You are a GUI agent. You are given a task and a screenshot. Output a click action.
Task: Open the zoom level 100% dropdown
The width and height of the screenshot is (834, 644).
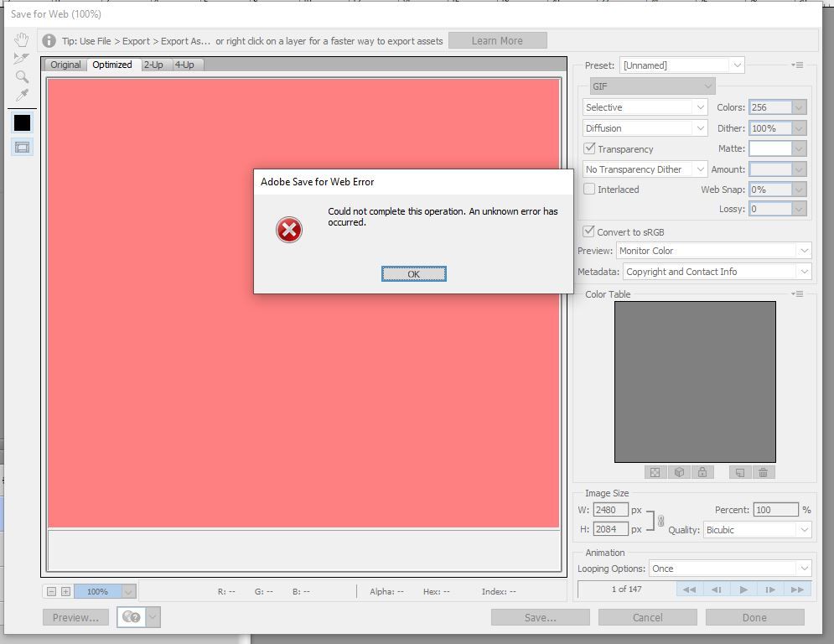pyautogui.click(x=129, y=591)
